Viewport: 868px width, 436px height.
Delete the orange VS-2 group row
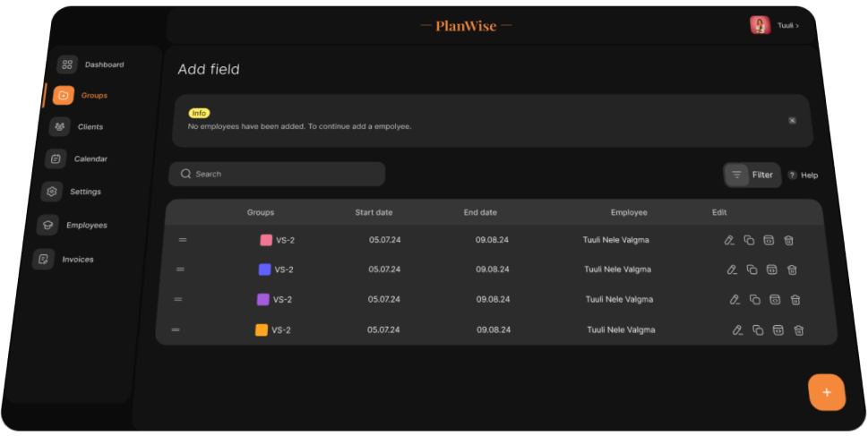tap(798, 330)
